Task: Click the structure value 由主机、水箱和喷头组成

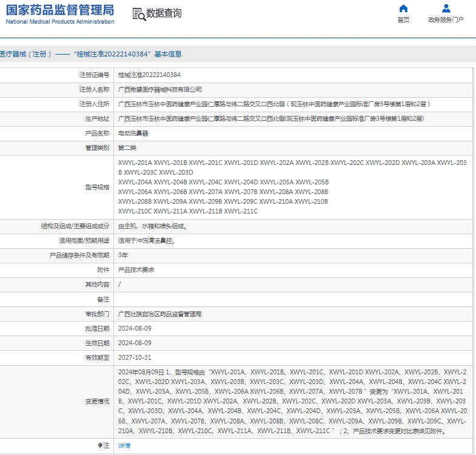Action: [x=152, y=226]
